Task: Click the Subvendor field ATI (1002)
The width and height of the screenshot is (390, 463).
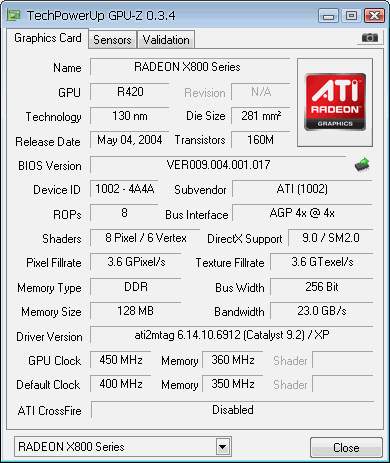Action: 302,189
